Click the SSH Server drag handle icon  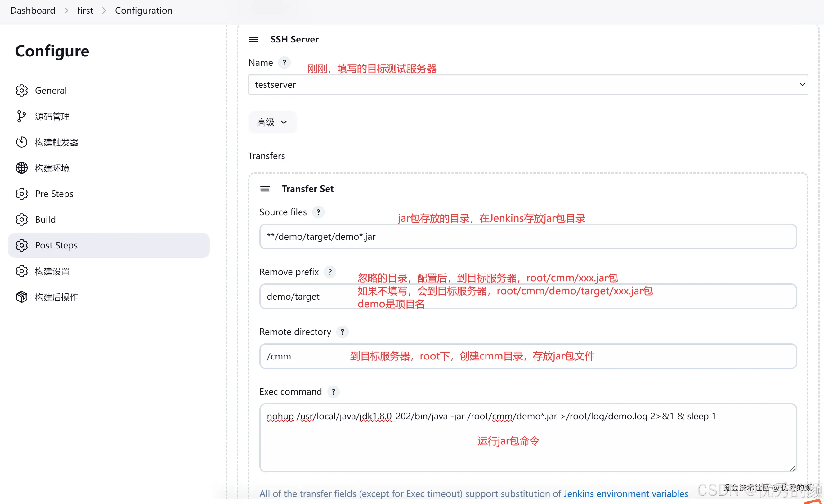tap(253, 39)
